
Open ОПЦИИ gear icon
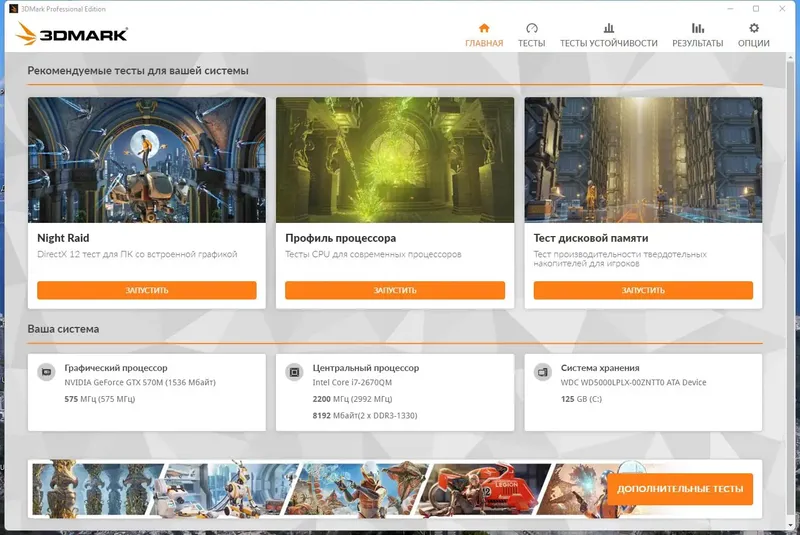[754, 28]
